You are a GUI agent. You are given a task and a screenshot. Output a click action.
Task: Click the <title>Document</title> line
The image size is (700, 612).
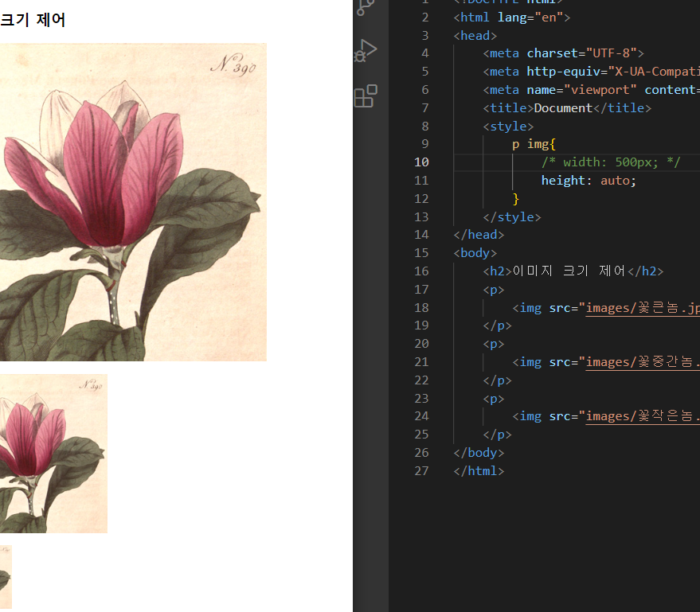click(567, 108)
